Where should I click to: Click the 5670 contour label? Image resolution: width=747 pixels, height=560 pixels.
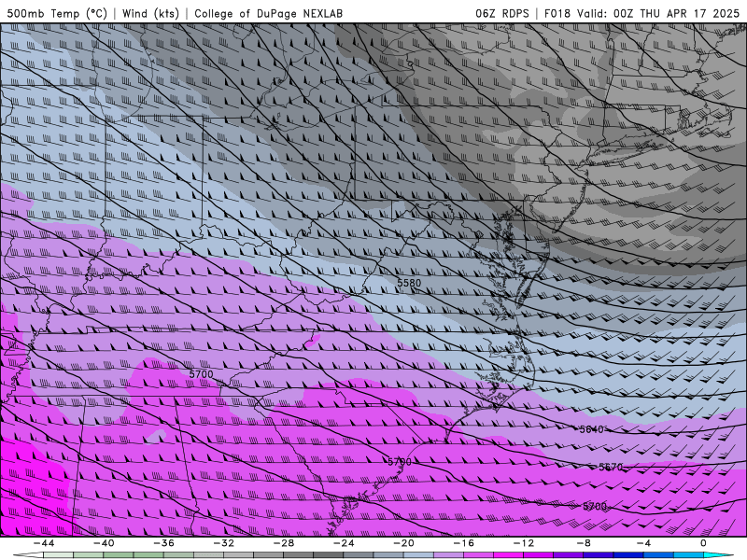coord(611,468)
